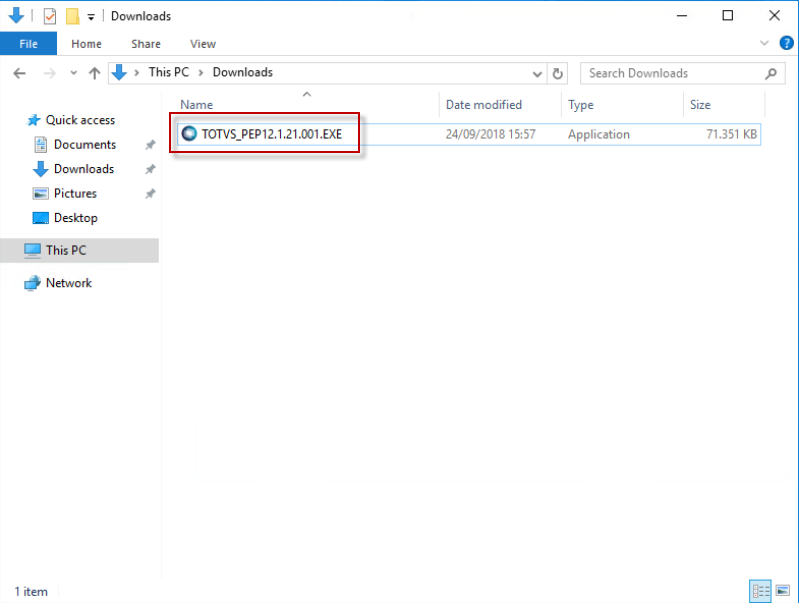This screenshot has height=603, width=799.
Task: Click the search magnifier icon
Action: 771,74
